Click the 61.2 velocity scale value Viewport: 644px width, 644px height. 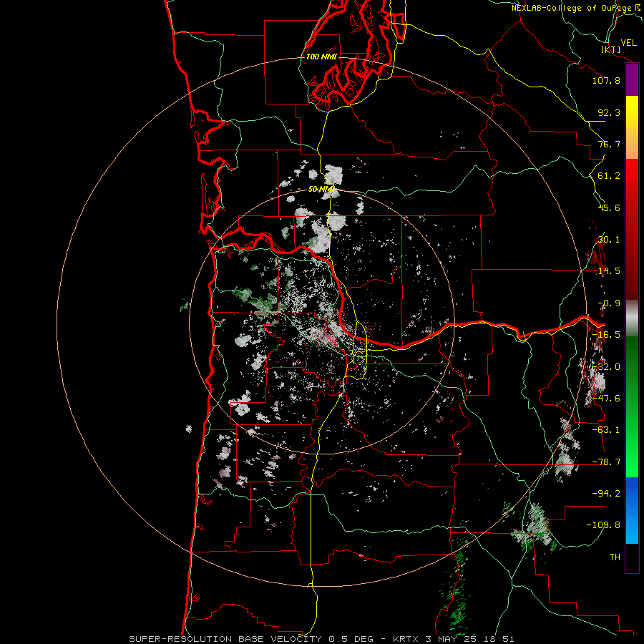pos(609,176)
